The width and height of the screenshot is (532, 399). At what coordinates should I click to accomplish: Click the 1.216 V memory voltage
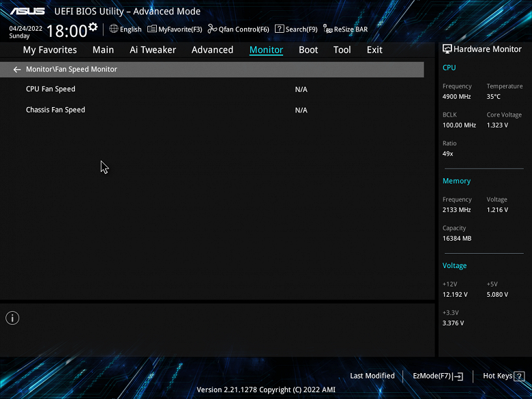point(497,210)
